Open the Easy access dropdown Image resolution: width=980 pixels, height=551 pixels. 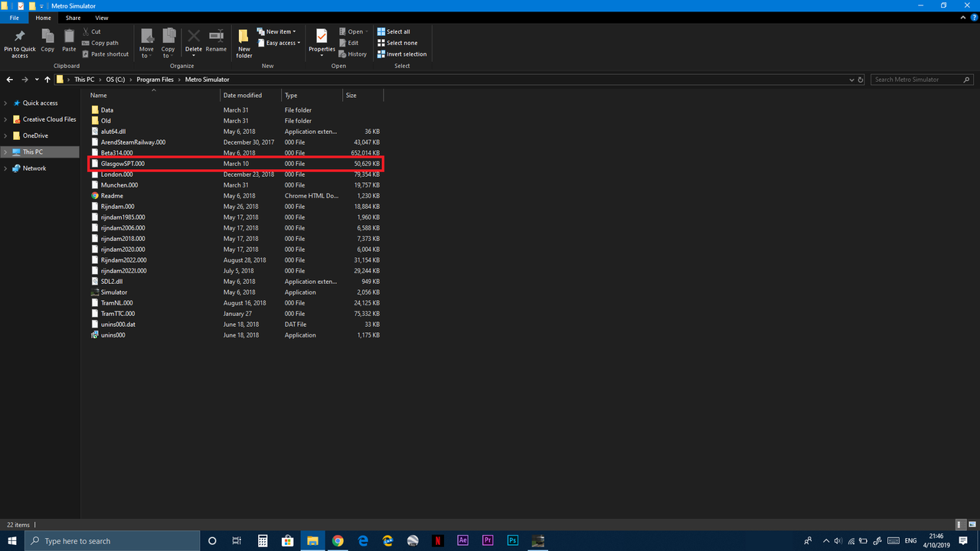tap(279, 43)
